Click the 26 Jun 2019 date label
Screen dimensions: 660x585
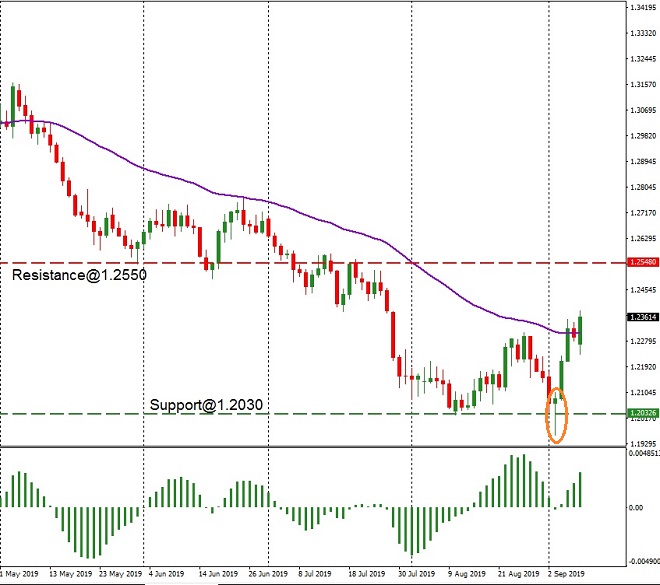(268, 574)
